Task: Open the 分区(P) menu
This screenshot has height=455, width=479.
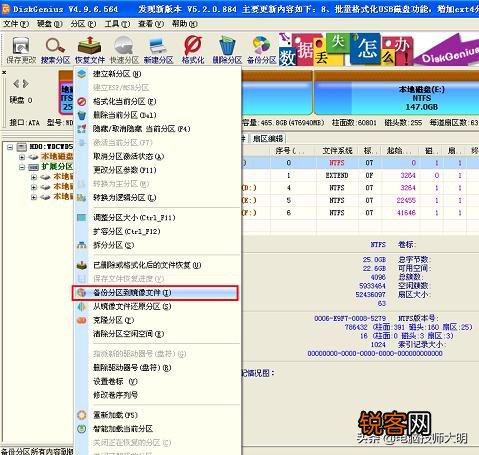Action: pyautogui.click(x=83, y=24)
